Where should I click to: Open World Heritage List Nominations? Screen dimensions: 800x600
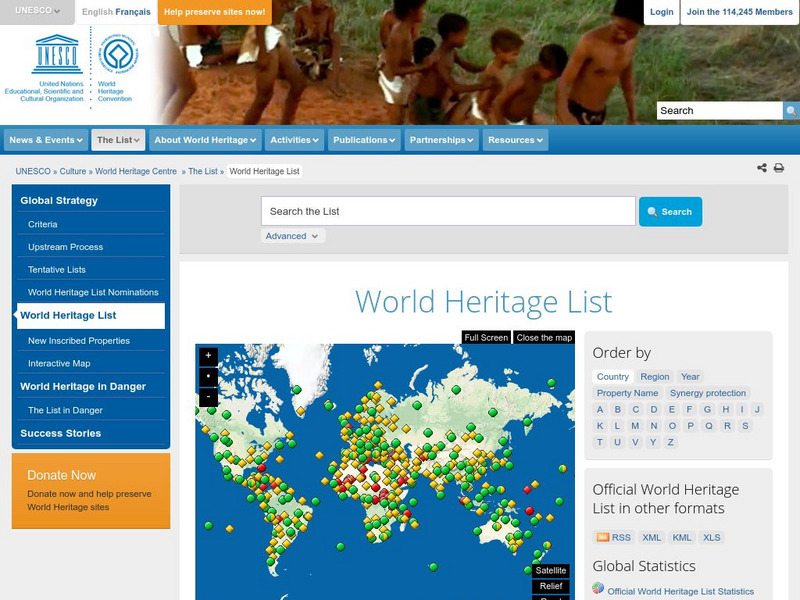coord(91,292)
